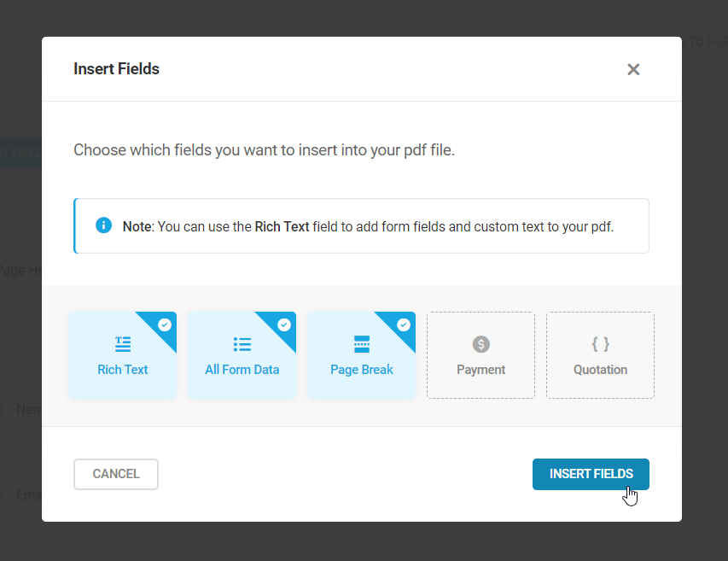Click the blue info icon in the note banner

pyautogui.click(x=103, y=225)
